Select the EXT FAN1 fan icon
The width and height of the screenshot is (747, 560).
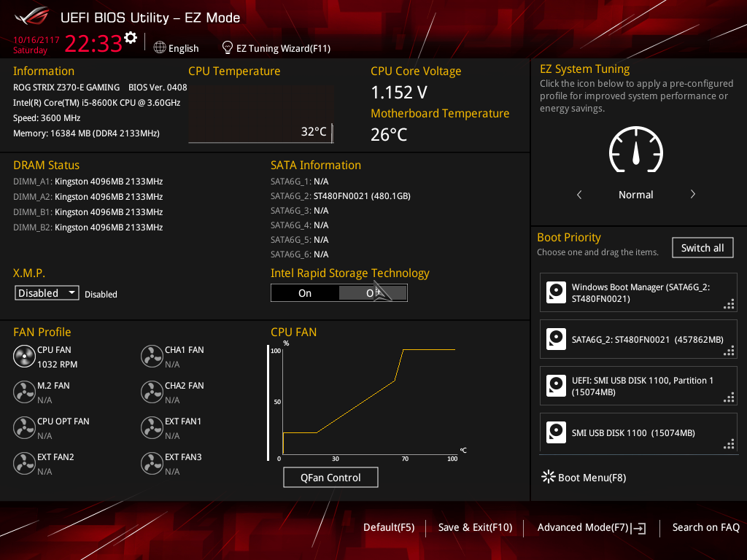[152, 427]
